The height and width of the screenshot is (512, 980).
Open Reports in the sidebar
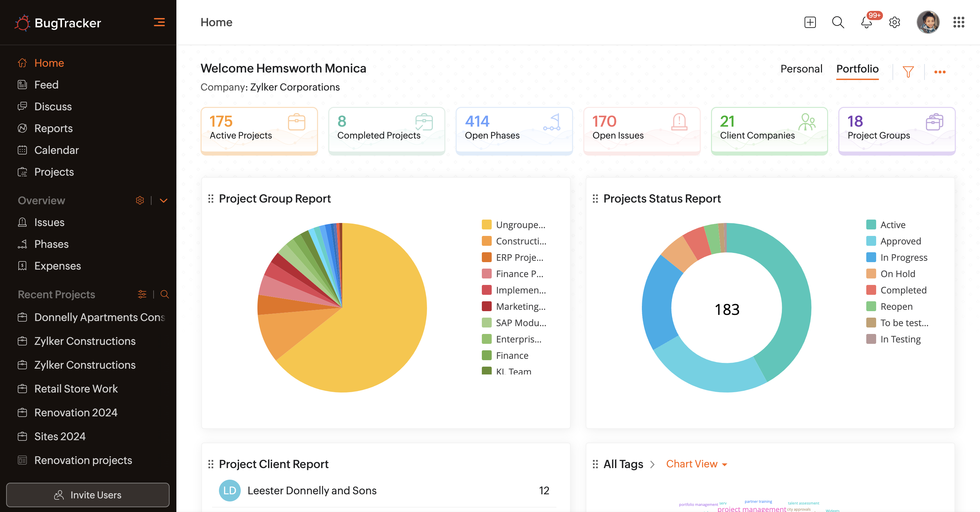[x=53, y=128]
